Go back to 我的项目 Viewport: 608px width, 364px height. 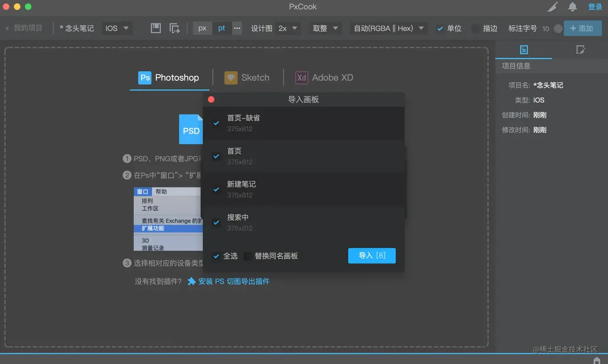(24, 28)
